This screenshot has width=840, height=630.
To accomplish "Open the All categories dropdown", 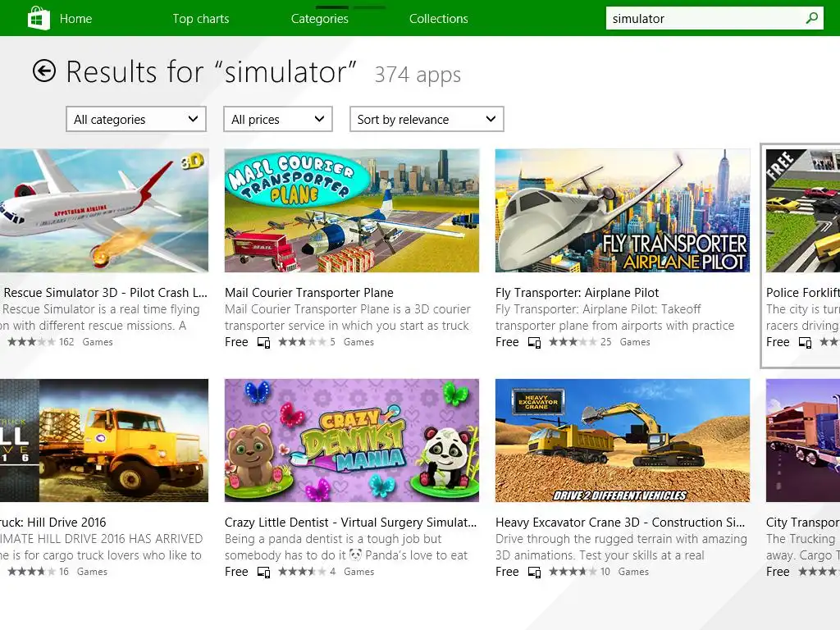I will (x=136, y=119).
